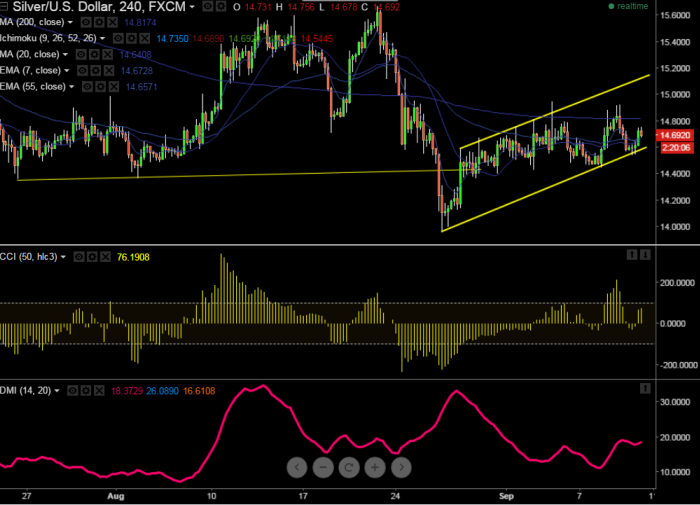
Task: Hide the Ichimoku indicator
Action: coord(118,38)
